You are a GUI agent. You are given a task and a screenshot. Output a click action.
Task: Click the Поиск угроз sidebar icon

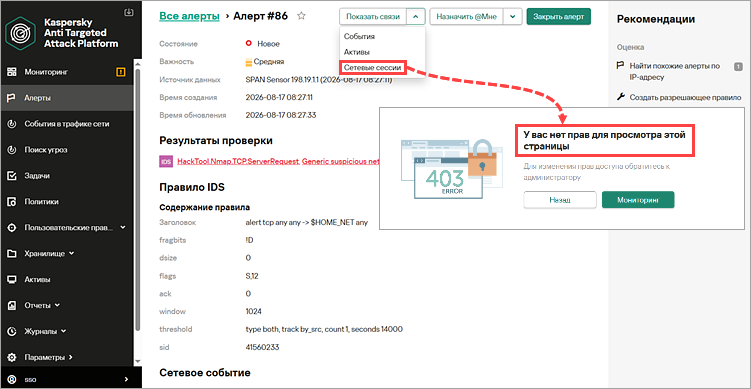coord(12,150)
